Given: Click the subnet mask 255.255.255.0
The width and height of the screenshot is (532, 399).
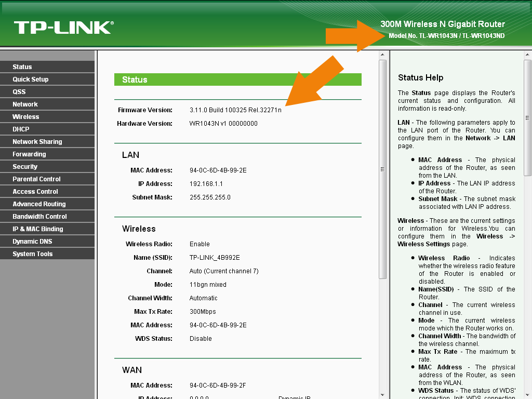Looking at the screenshot, I should tap(210, 197).
